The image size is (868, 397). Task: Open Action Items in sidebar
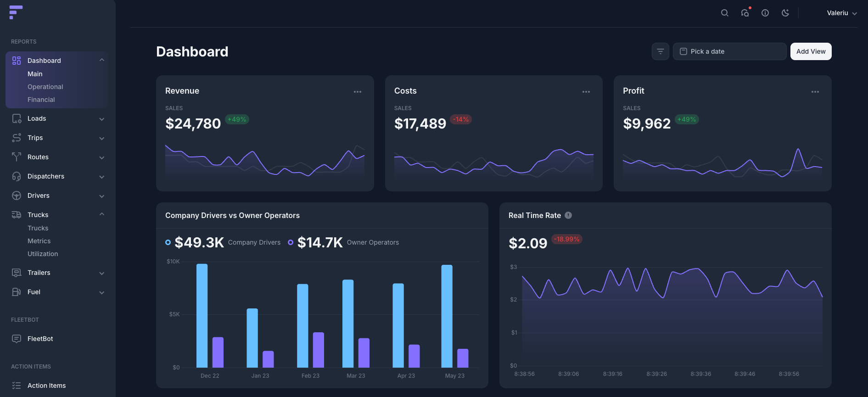click(x=46, y=386)
